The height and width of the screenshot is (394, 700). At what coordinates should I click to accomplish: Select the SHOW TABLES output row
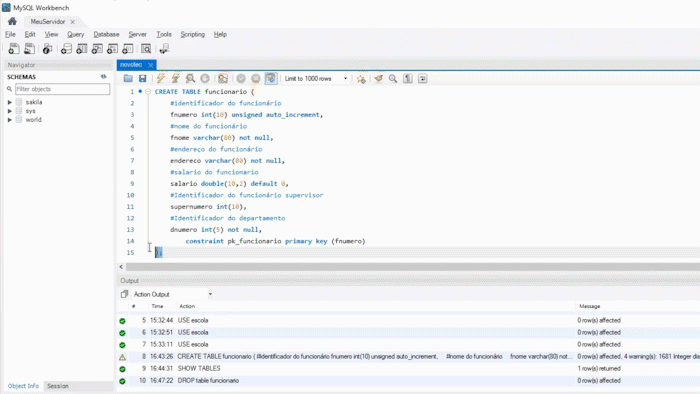[408, 369]
